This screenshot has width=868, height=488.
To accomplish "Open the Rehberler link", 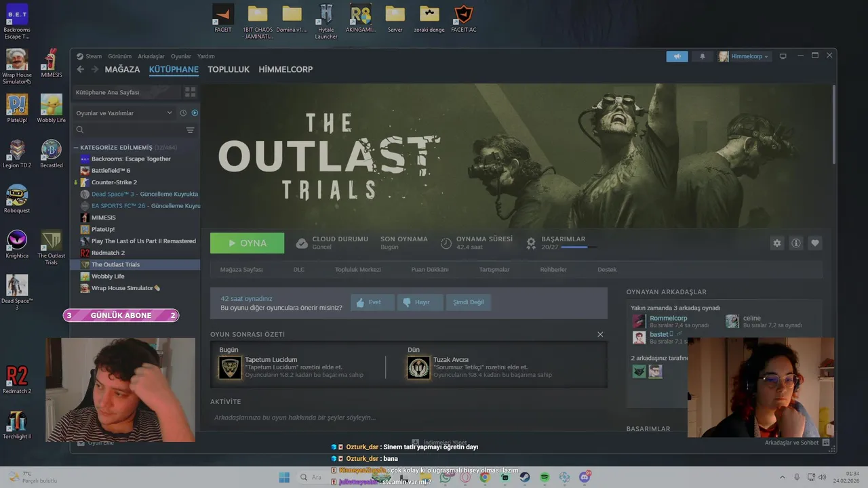I will click(x=553, y=270).
